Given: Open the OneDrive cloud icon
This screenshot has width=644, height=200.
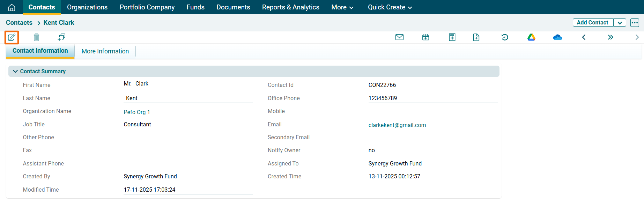Looking at the screenshot, I should pos(557,37).
